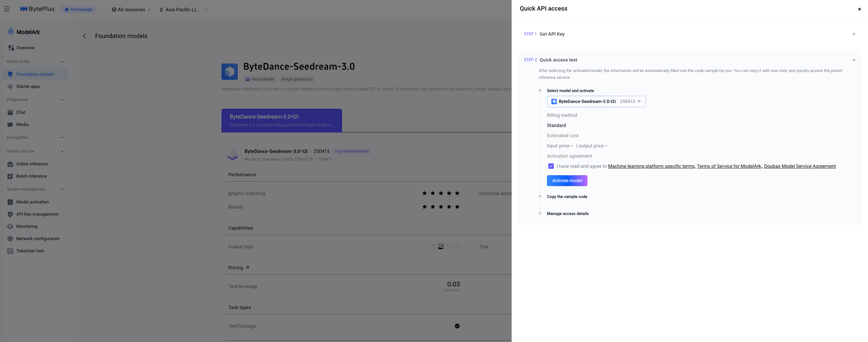The width and height of the screenshot is (868, 342).
Task: Open the All resources dropdown
Action: [x=131, y=10]
